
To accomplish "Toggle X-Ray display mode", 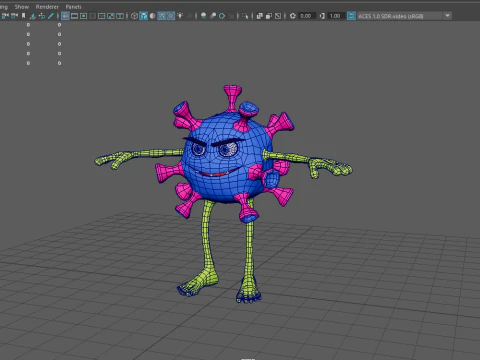I will click(259, 16).
